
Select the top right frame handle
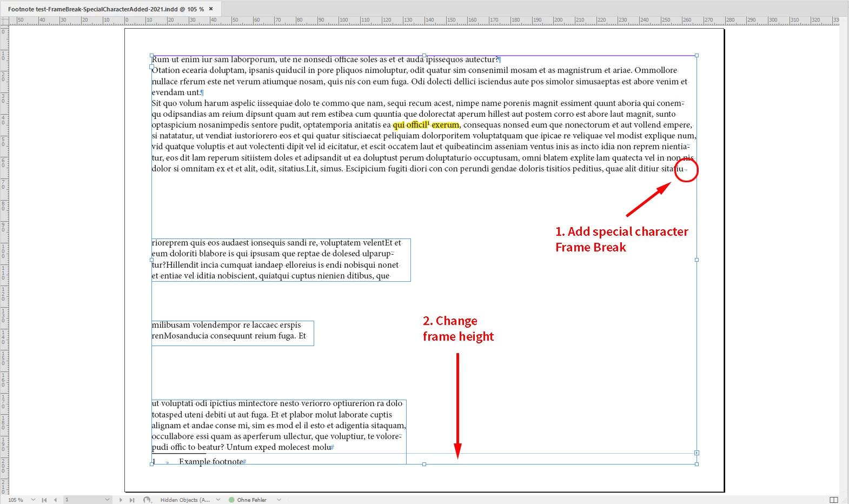click(x=697, y=55)
